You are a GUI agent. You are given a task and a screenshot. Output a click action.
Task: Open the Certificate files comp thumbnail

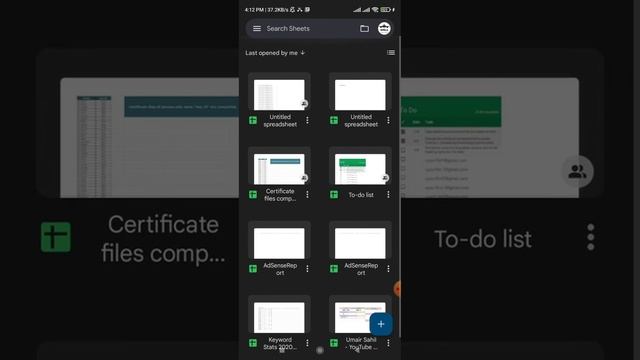click(279, 169)
